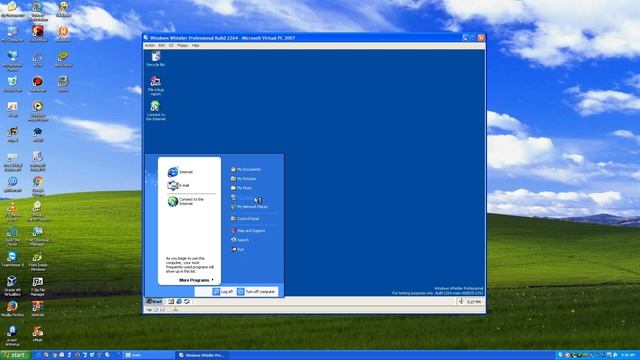
Task: Open My Computer icon on host desktop
Action: click(x=12, y=34)
